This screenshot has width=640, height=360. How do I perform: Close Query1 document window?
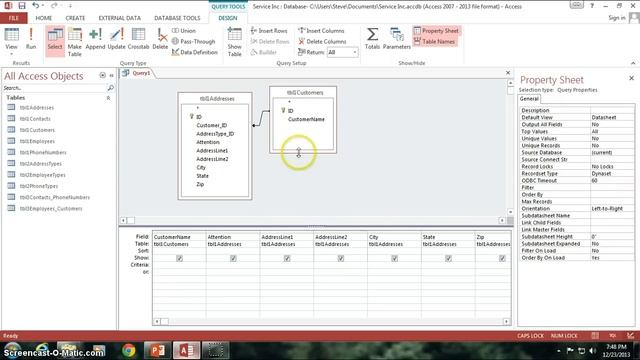[508, 73]
